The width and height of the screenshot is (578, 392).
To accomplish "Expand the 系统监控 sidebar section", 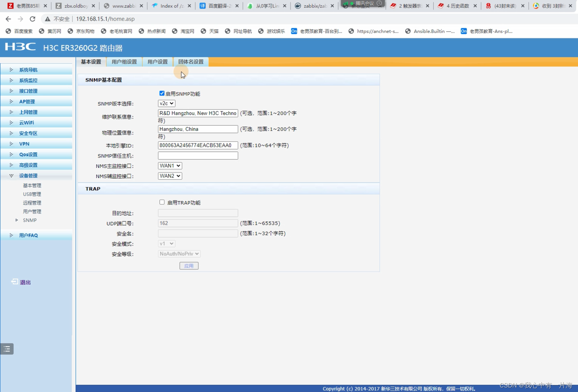I will pyautogui.click(x=36, y=80).
